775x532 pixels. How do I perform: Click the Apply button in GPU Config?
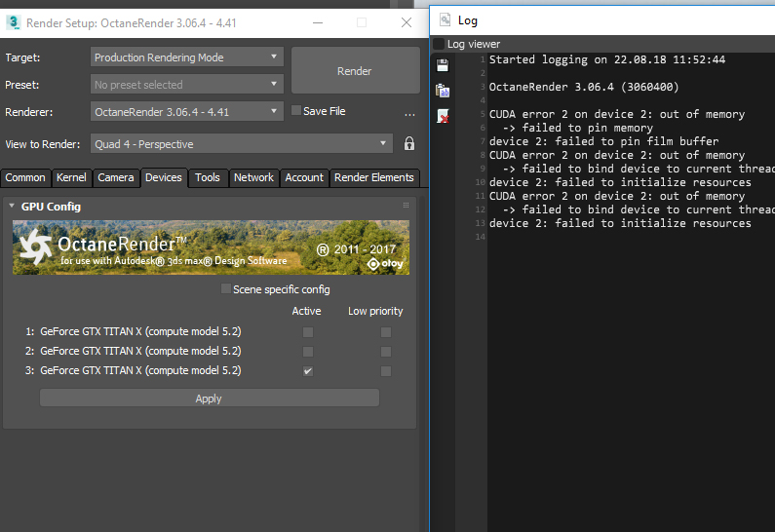[209, 399]
